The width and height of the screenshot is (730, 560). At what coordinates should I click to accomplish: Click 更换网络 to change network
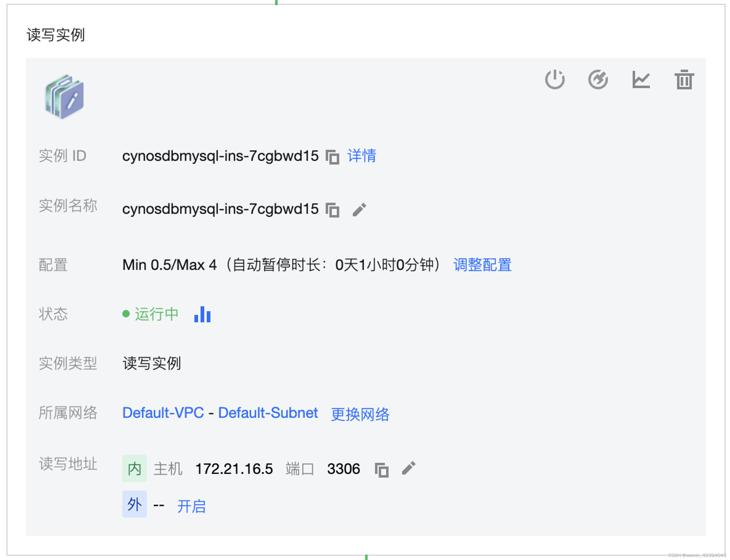(x=360, y=414)
